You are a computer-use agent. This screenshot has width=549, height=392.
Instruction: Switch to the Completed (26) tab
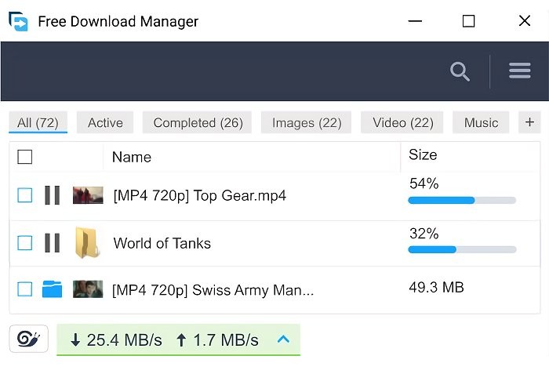click(198, 123)
